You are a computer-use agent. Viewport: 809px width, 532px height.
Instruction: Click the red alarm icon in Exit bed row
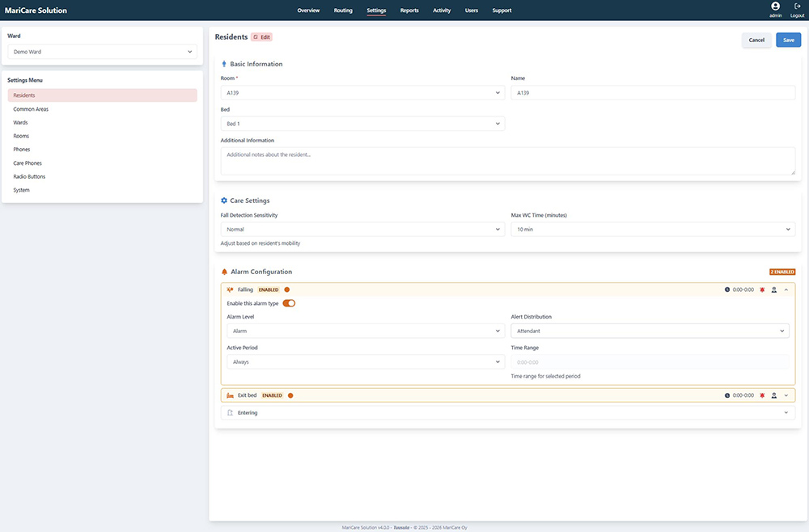tap(762, 395)
